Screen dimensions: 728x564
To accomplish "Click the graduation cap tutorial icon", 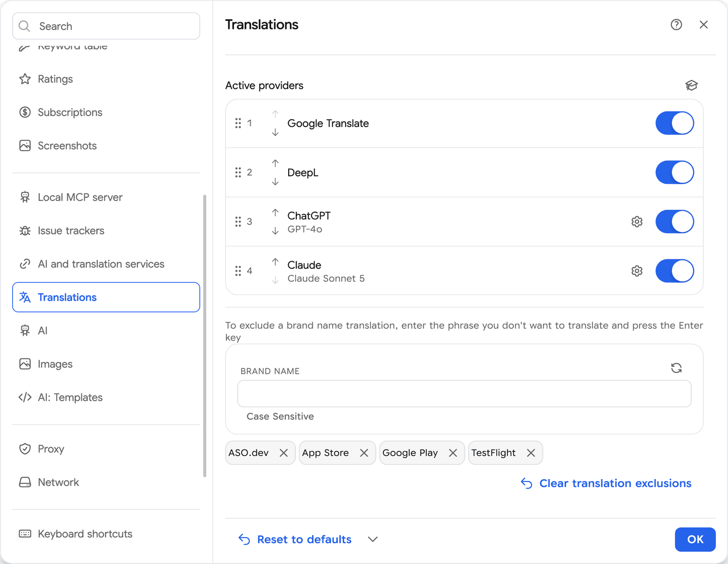I will click(x=692, y=85).
